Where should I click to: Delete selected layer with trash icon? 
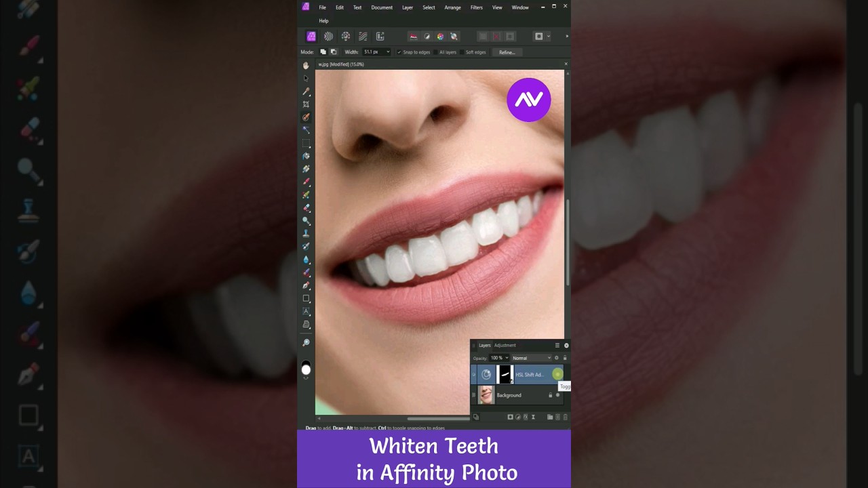pyautogui.click(x=565, y=417)
